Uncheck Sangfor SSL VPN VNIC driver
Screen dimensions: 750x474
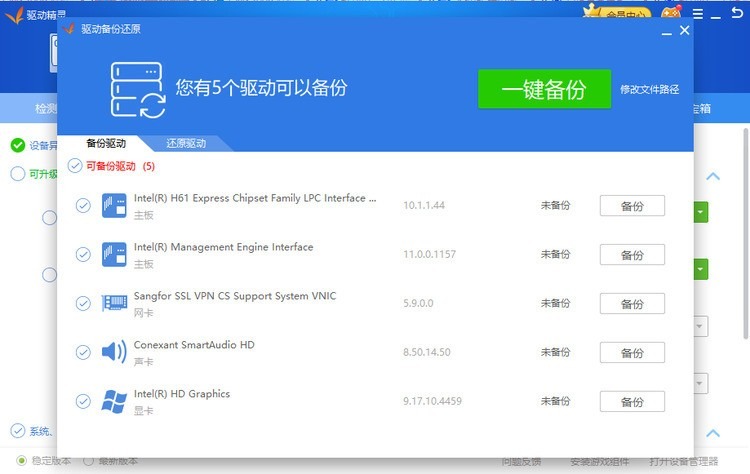83,303
